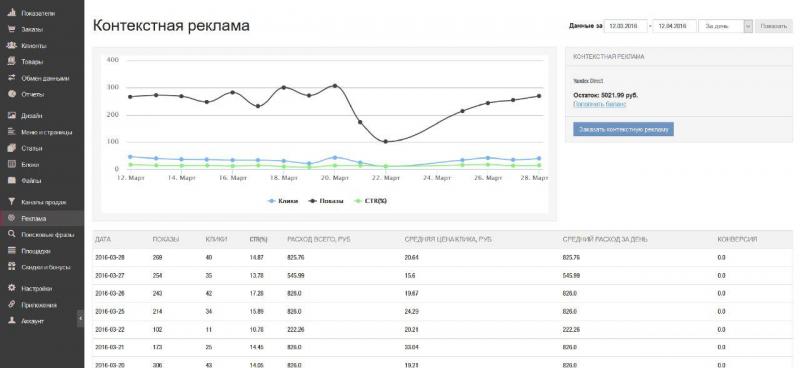Open the Отчеты pie chart icon
Screen dimensions: 800x368
coord(11,94)
